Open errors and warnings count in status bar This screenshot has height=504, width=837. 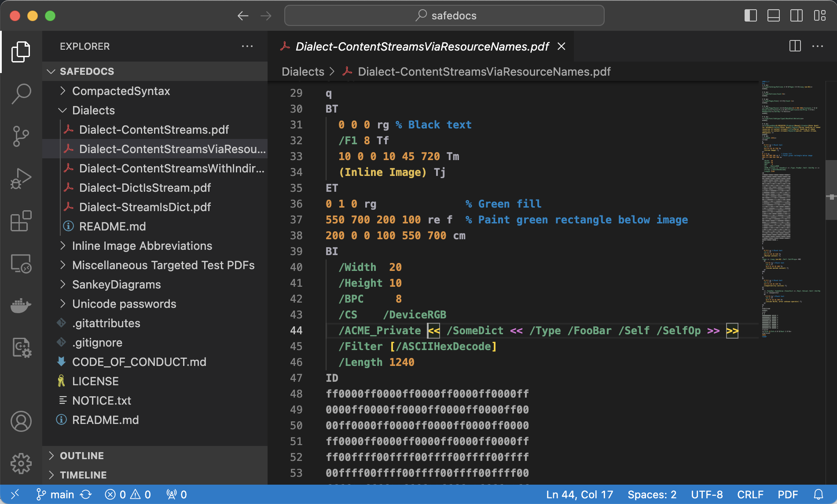pyautogui.click(x=128, y=494)
